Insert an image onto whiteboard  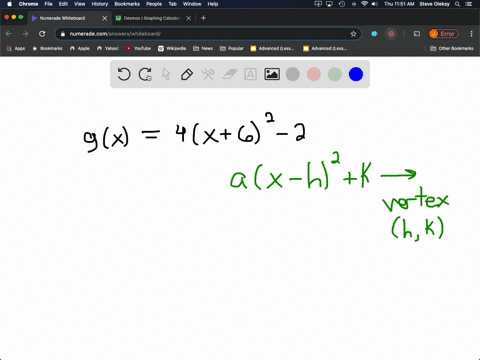[x=272, y=74]
